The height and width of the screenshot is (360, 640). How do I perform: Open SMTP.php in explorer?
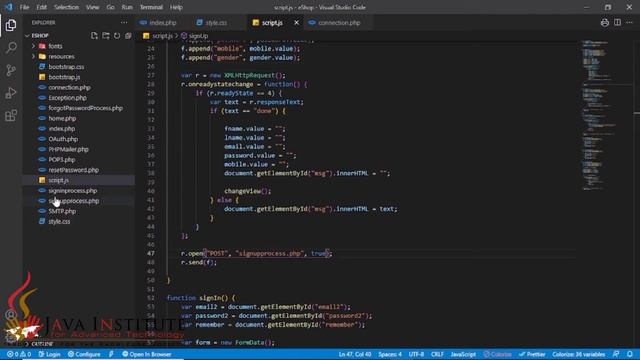(x=62, y=211)
